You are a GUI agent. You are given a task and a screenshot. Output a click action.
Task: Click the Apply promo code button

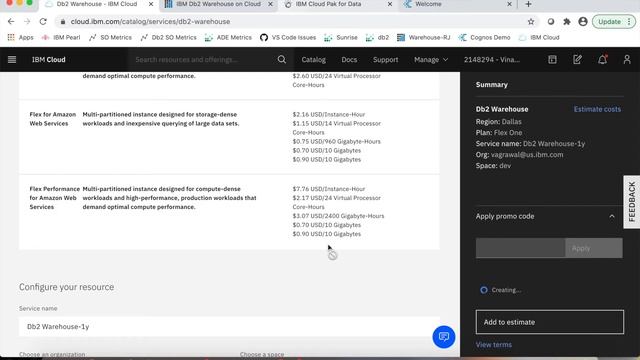(594, 248)
